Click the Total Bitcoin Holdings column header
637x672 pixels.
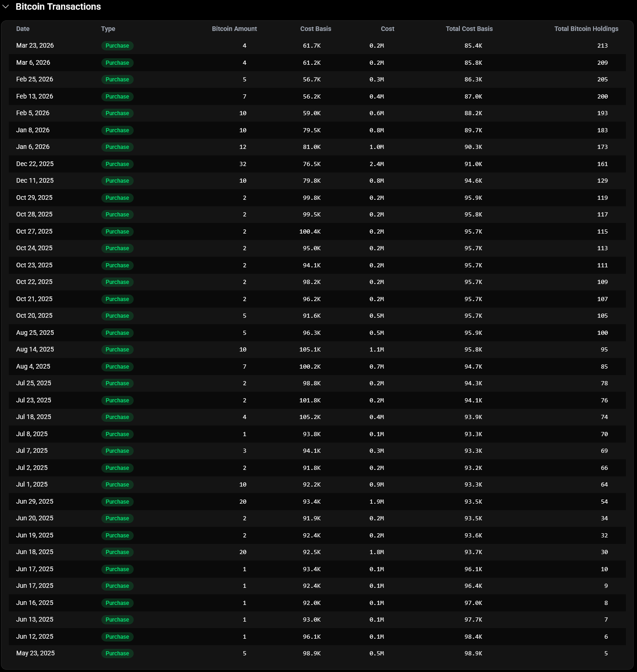[586, 29]
